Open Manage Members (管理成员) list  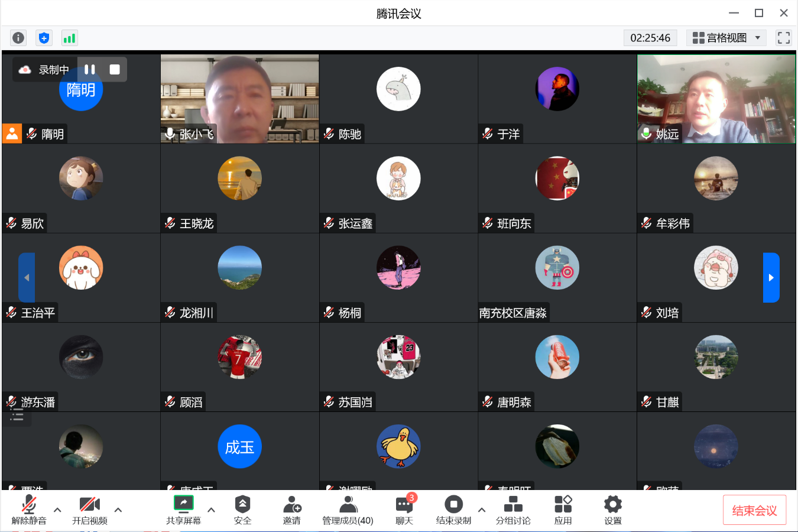point(348,510)
